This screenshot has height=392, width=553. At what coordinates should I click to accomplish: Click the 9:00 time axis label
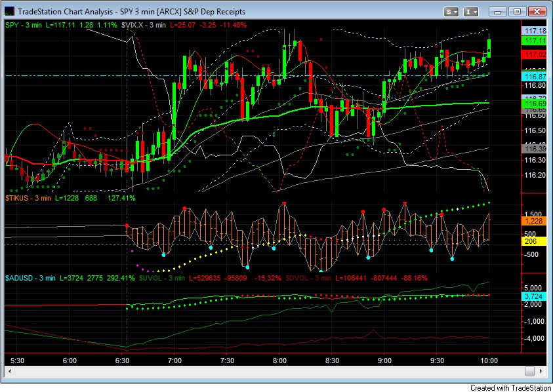pos(384,361)
